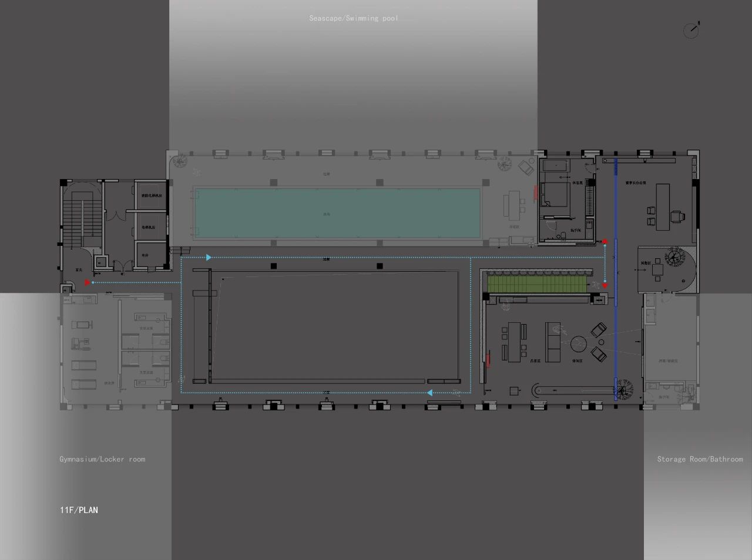This screenshot has height=560, width=752.
Task: Click the red downward arrow beside the green strip
Action: click(605, 285)
